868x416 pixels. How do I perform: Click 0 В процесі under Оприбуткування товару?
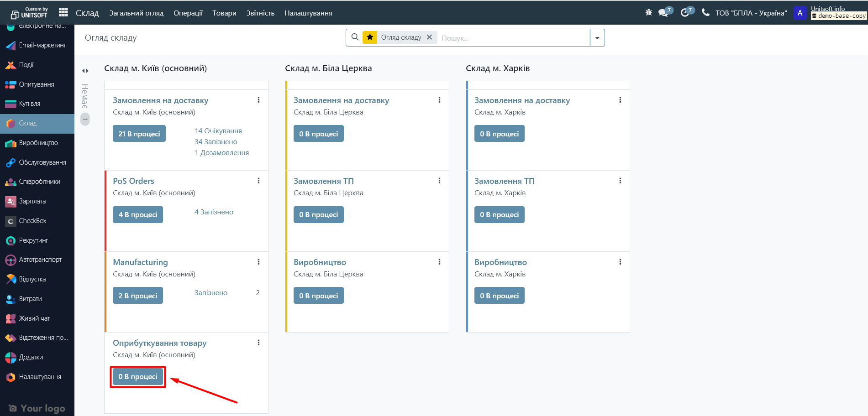tap(138, 377)
